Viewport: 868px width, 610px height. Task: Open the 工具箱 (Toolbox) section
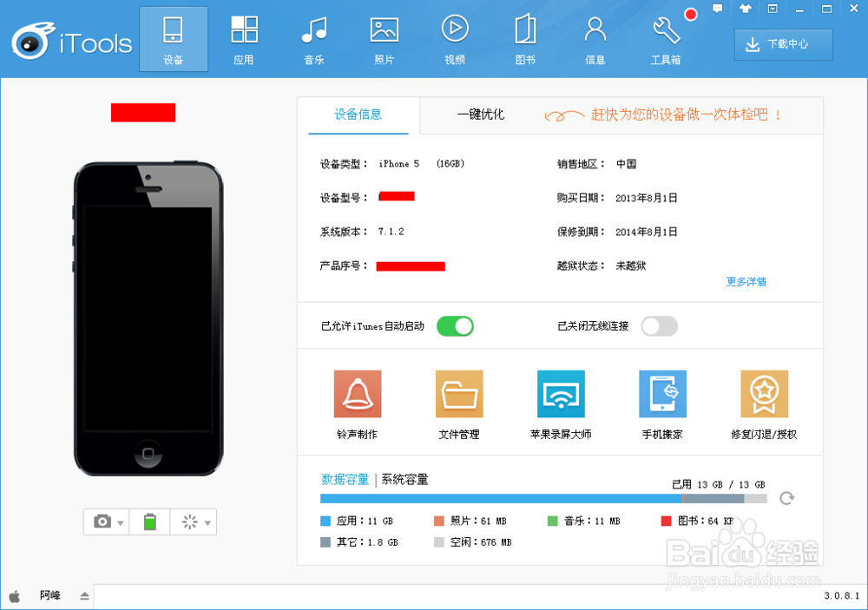(666, 39)
